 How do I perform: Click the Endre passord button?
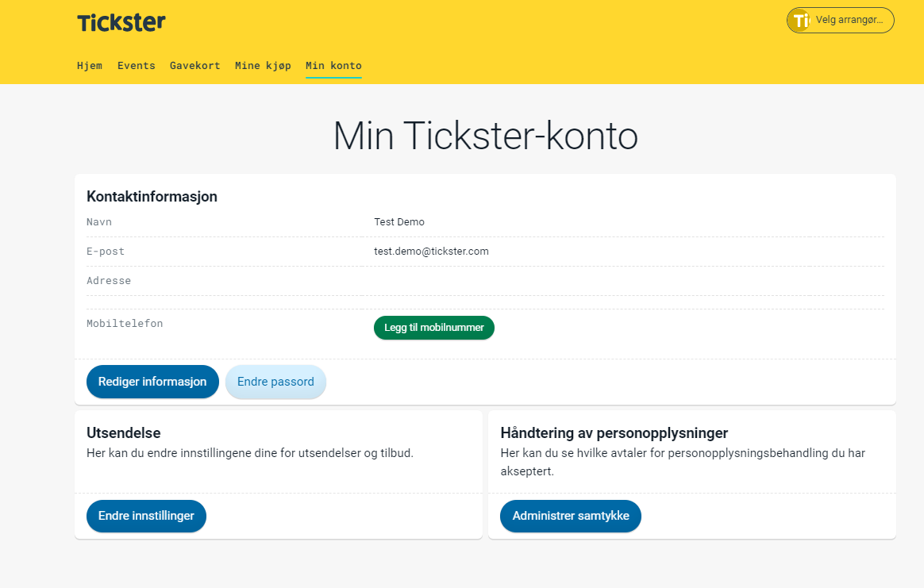[275, 381]
